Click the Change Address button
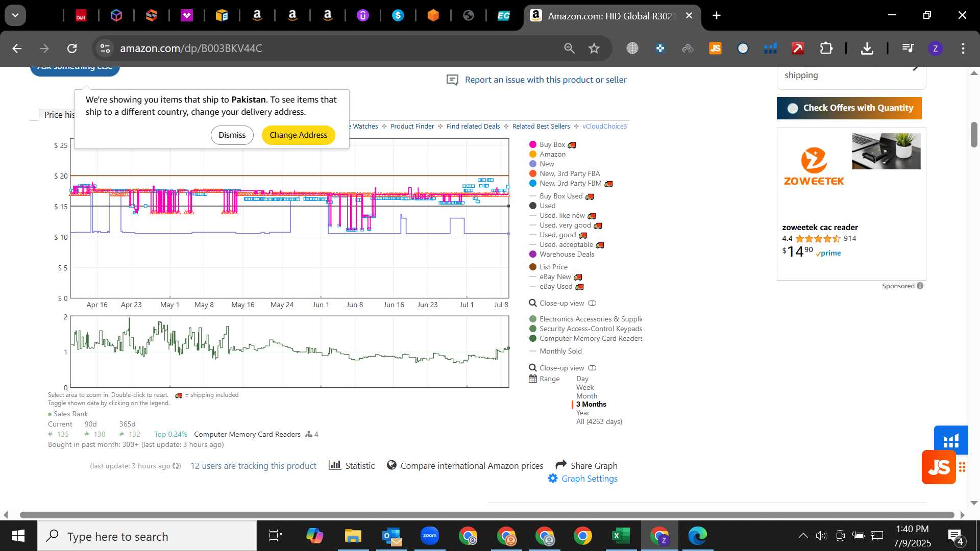This screenshot has width=980, height=551. 299,135
